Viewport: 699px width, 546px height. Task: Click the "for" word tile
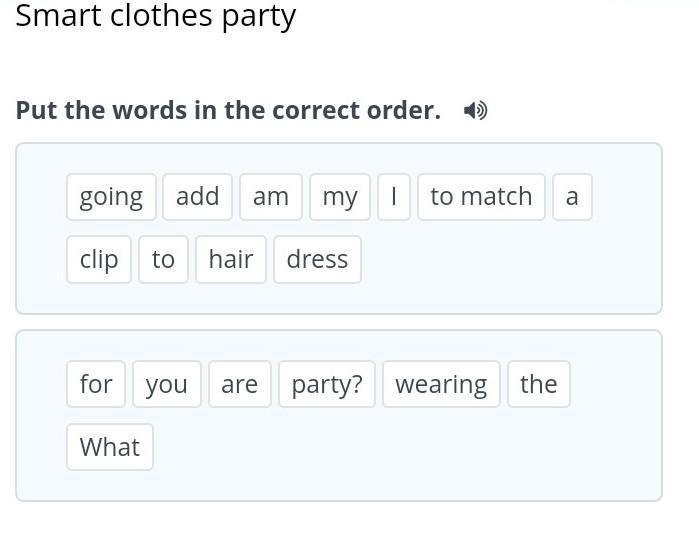point(96,385)
